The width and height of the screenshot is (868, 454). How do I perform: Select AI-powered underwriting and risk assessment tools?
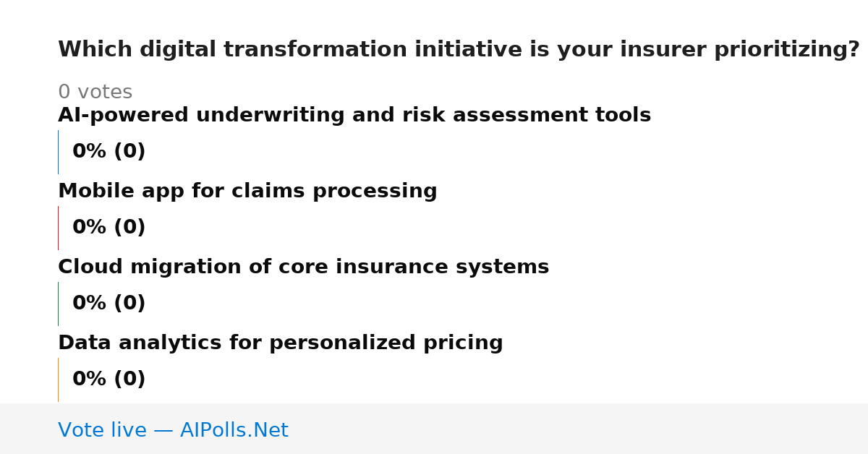pos(354,116)
